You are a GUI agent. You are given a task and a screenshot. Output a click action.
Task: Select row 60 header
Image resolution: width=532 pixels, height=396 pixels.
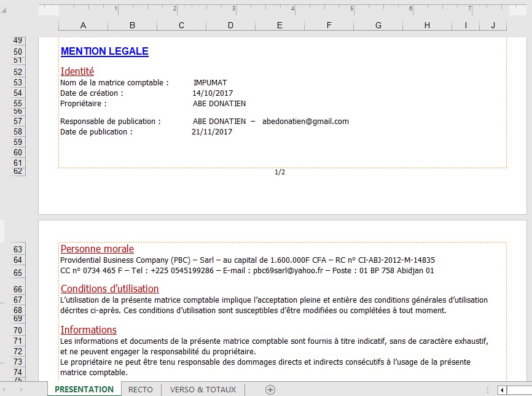(x=18, y=153)
